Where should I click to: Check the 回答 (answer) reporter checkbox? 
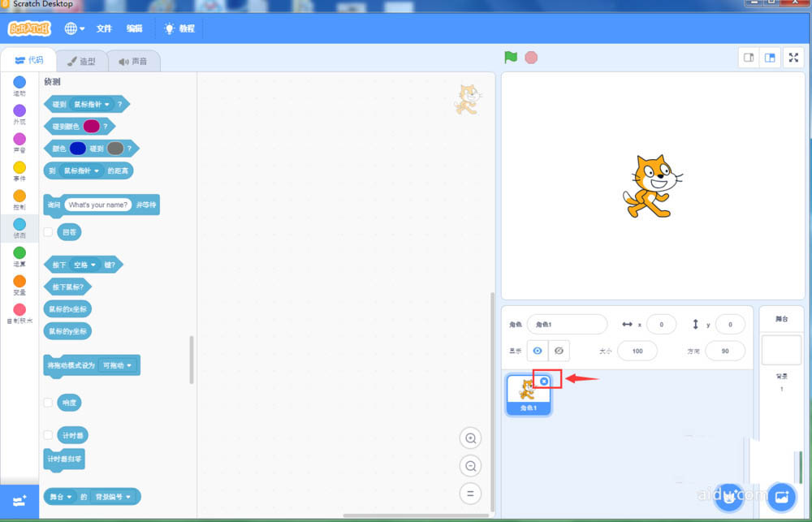click(47, 231)
